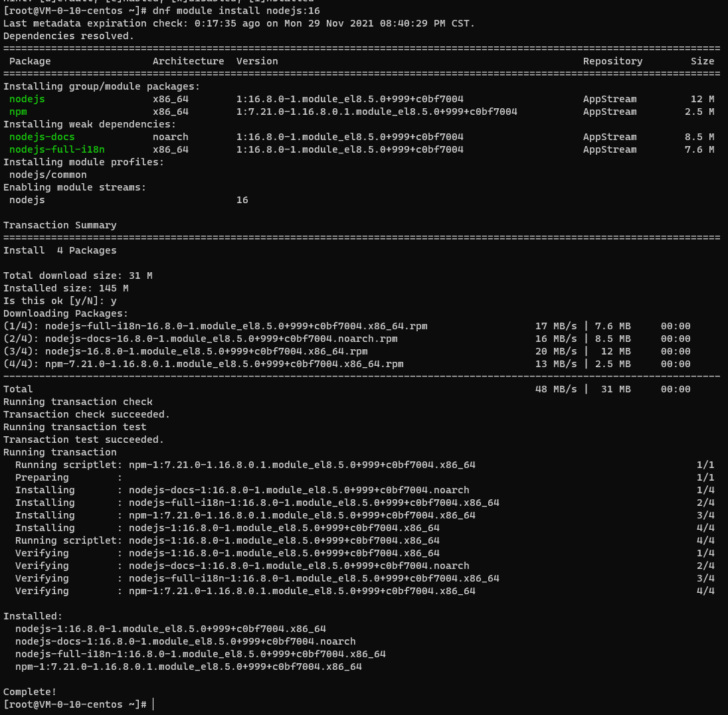Click the 'Running scriptlet: nodejs-1:16.8.0' line
The height and width of the screenshot is (715, 728).
(365, 540)
